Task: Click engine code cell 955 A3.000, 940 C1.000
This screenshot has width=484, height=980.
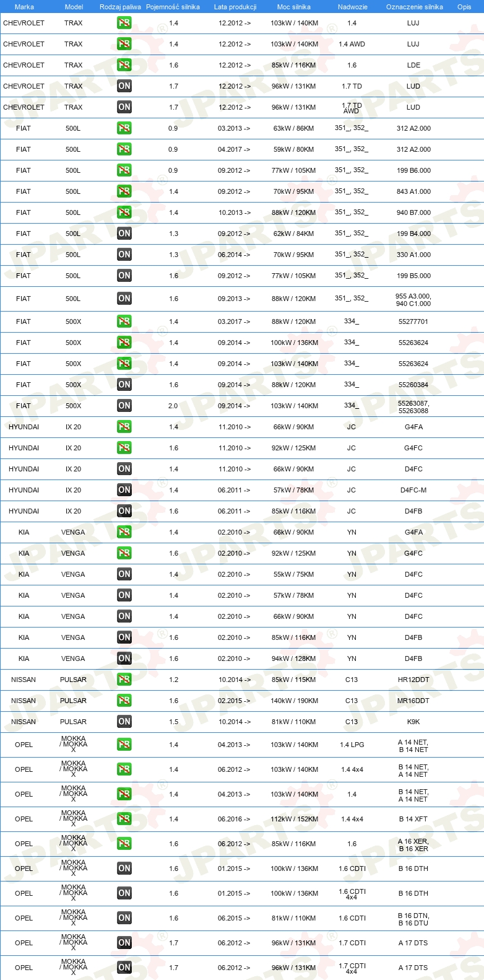Action: point(413,300)
